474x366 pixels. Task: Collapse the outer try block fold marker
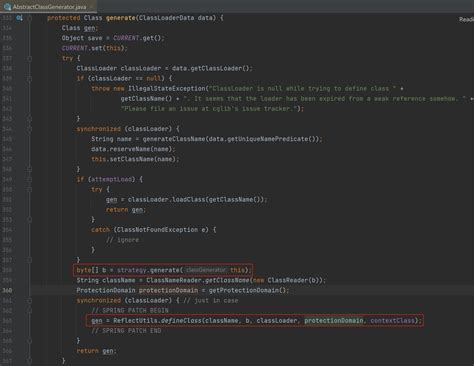[x=30, y=58]
